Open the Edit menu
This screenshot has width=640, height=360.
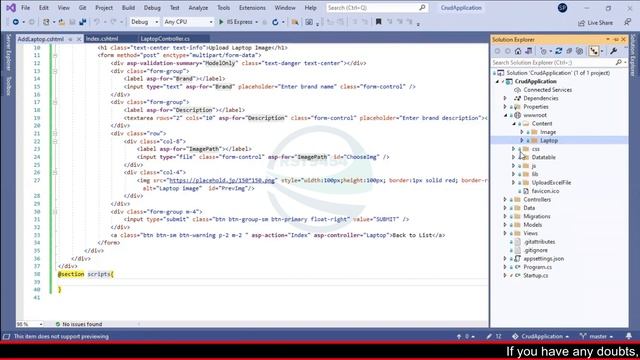[44, 8]
